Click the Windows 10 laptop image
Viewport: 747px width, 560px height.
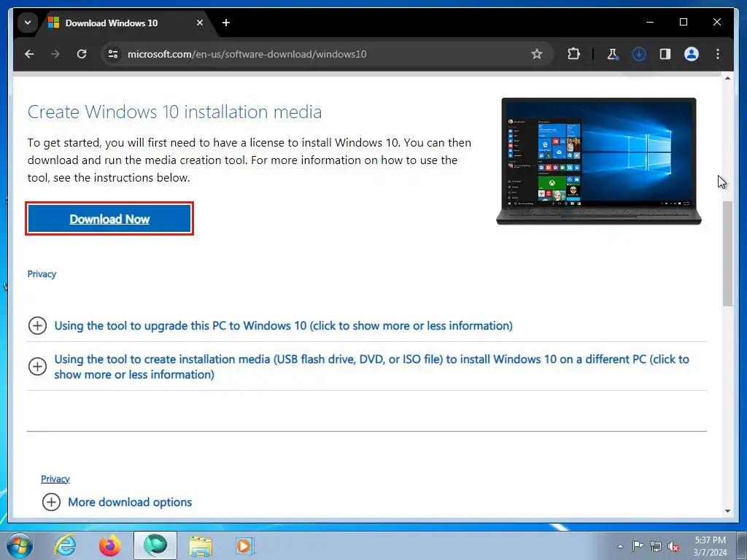[599, 161]
